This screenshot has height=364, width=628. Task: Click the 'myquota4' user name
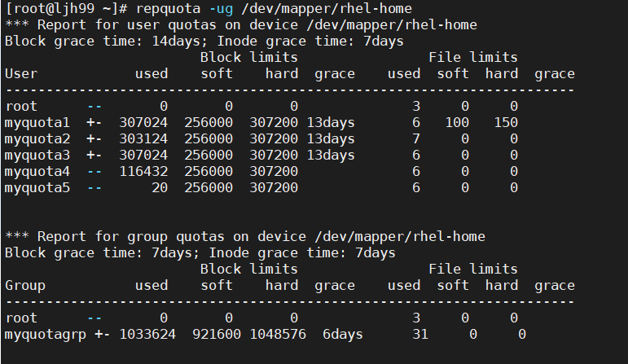point(37,172)
